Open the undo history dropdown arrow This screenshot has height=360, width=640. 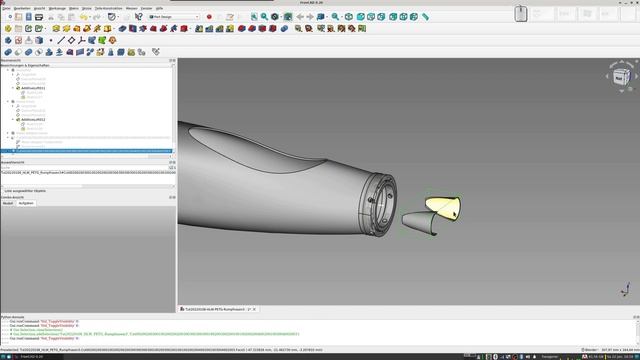pos(90,17)
